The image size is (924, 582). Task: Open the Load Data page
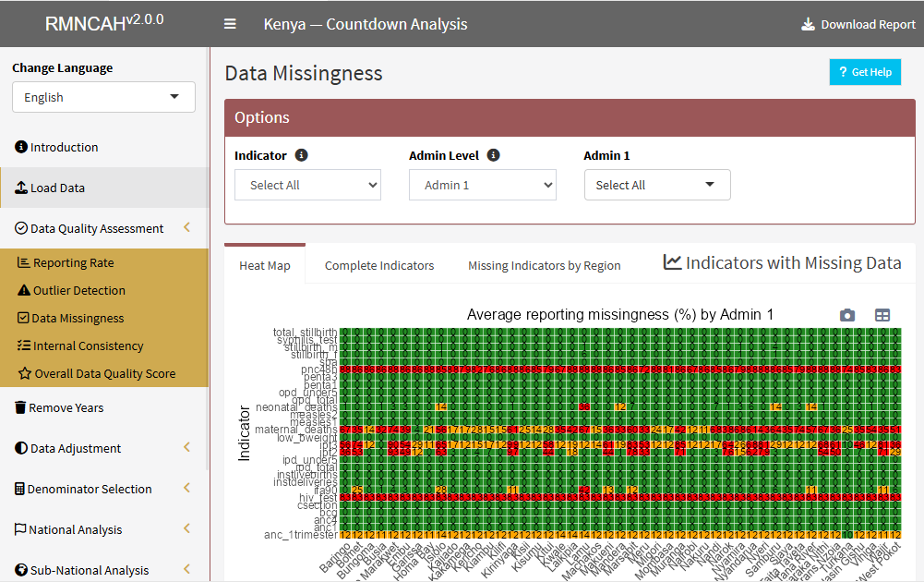click(104, 188)
